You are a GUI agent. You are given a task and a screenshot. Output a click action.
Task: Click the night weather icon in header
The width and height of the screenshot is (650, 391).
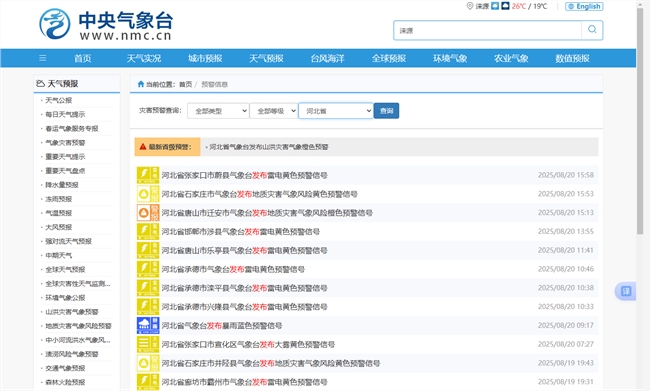pyautogui.click(x=505, y=6)
